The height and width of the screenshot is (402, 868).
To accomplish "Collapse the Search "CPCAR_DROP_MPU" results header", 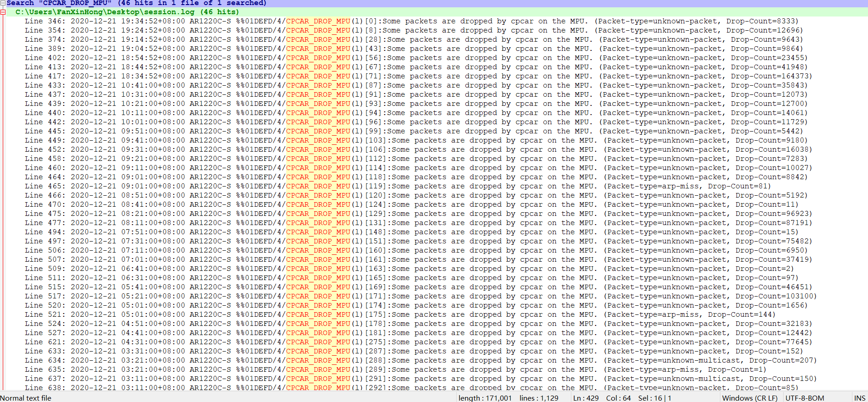I will [3, 3].
